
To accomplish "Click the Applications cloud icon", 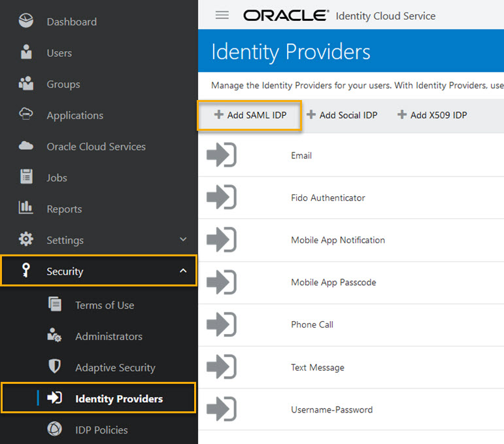I will coord(26,114).
